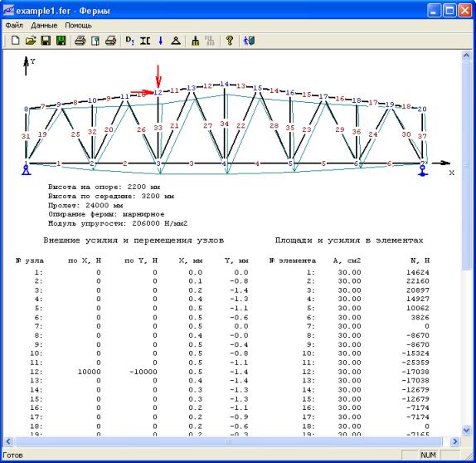Click the first printer icon in toolbar

point(80,41)
